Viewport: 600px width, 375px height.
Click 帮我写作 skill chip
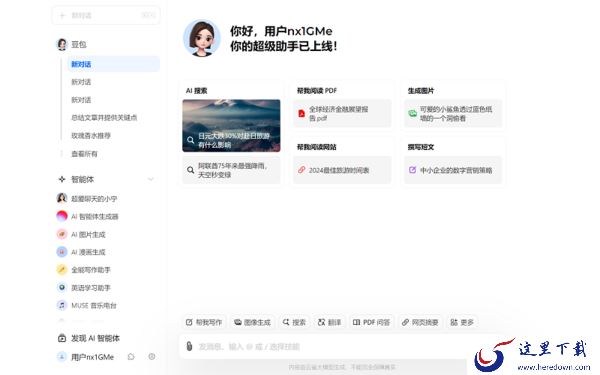tap(204, 322)
